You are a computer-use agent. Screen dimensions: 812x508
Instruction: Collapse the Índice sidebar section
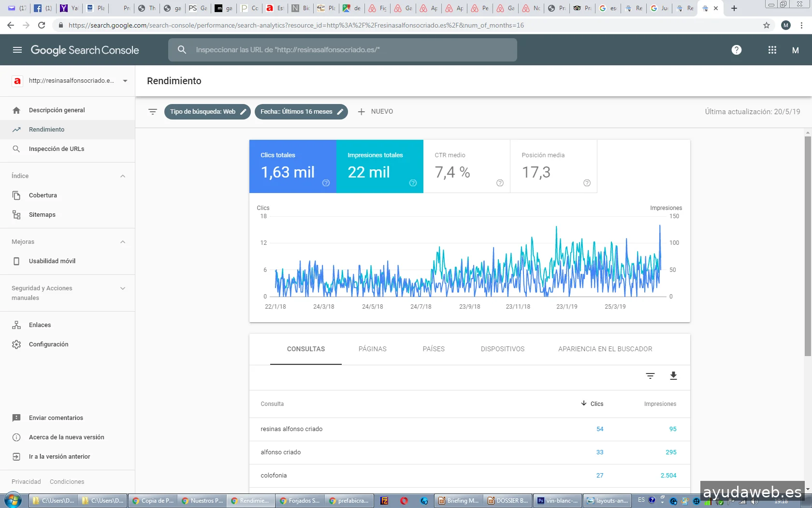[123, 176]
